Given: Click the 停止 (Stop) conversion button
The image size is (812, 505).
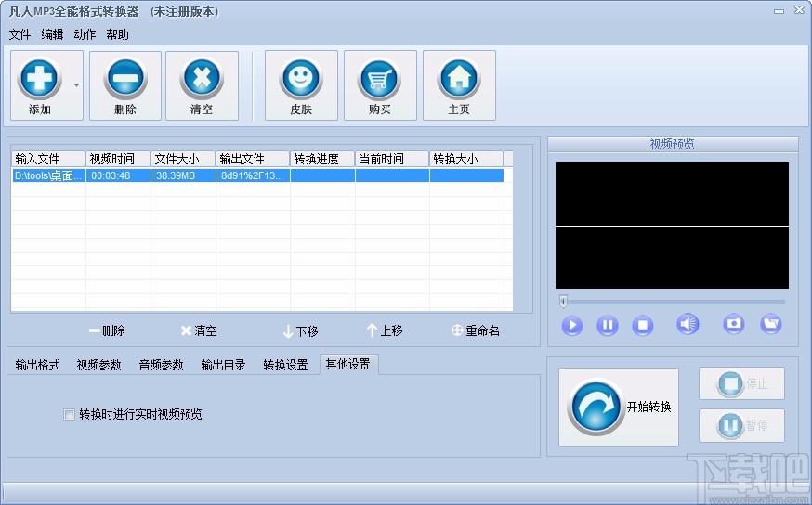Looking at the screenshot, I should pos(741,383).
